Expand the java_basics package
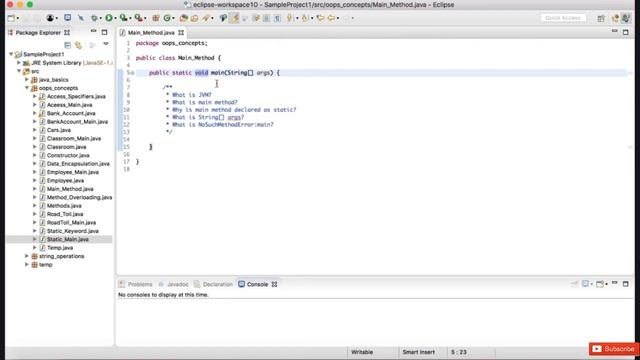This screenshot has width=640, height=360. 27,80
